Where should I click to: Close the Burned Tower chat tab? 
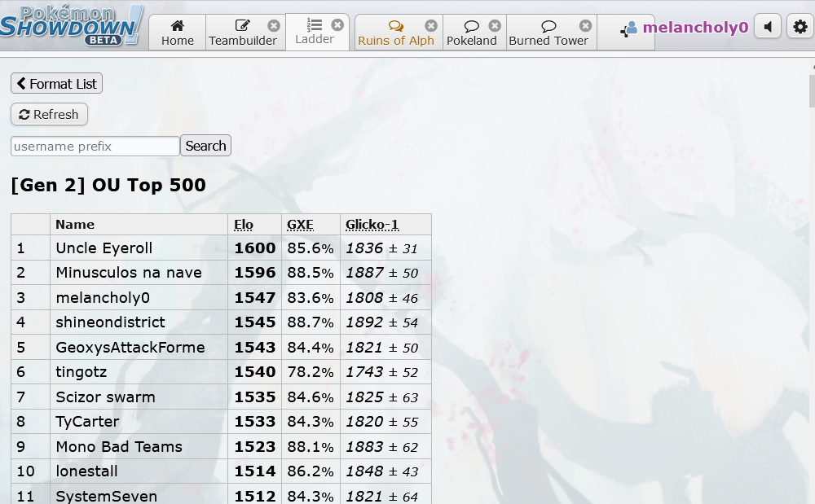tap(585, 26)
